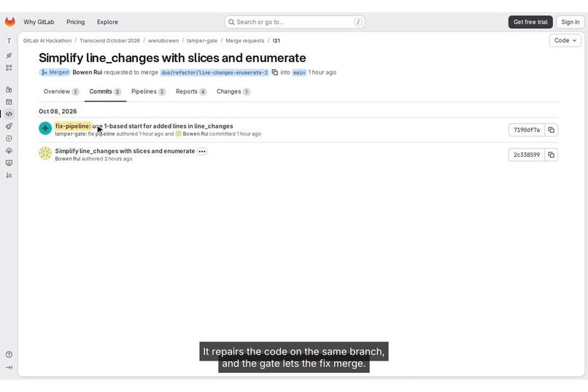Expand the sidebar with the arrow icon
This screenshot has width=588, height=392.
pos(9,368)
